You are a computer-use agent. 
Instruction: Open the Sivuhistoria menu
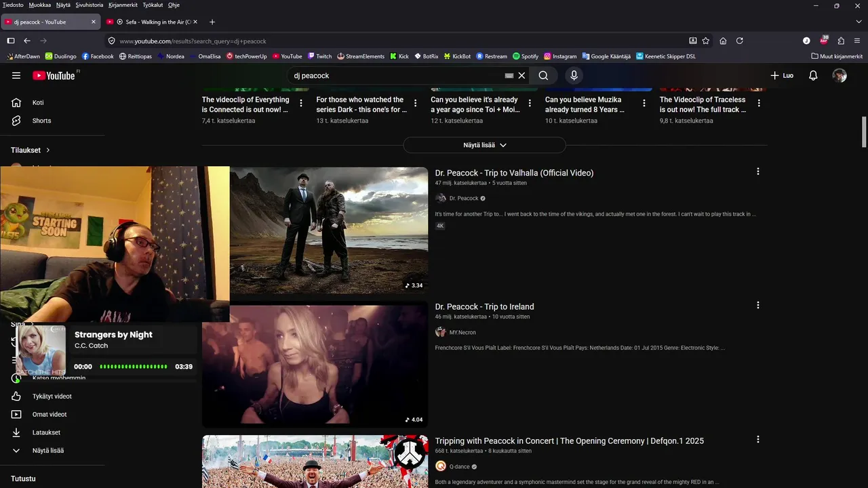90,5
